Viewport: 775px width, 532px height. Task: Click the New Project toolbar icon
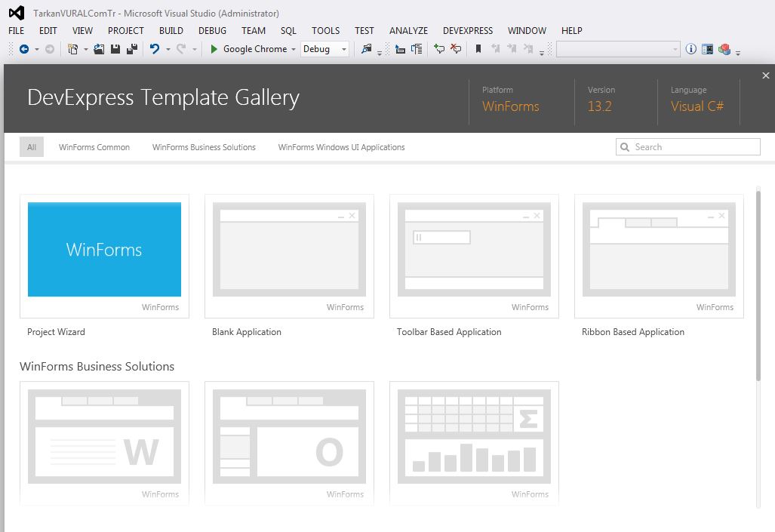pos(72,49)
